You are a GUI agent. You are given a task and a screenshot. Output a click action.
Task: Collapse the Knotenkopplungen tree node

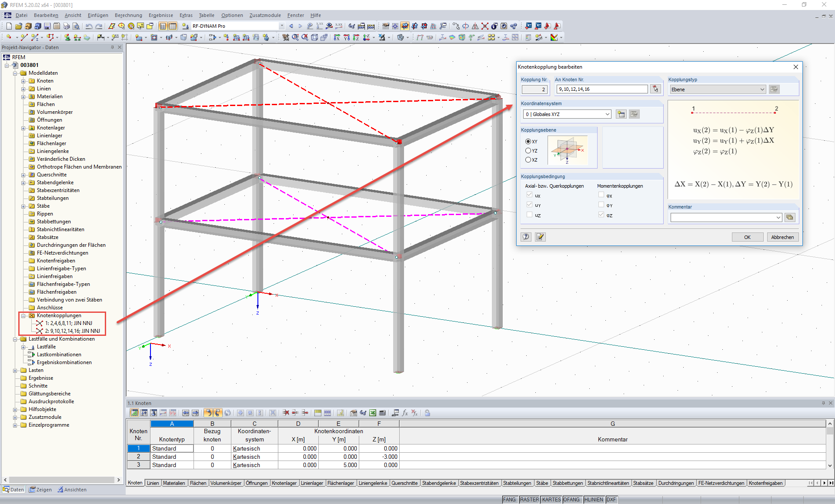[23, 315]
